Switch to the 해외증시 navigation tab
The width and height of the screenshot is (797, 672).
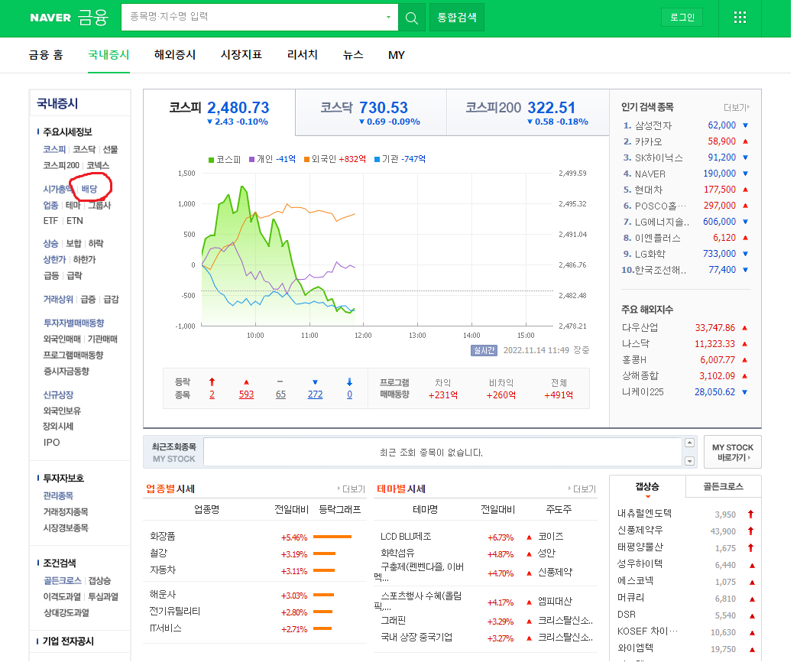click(x=174, y=54)
